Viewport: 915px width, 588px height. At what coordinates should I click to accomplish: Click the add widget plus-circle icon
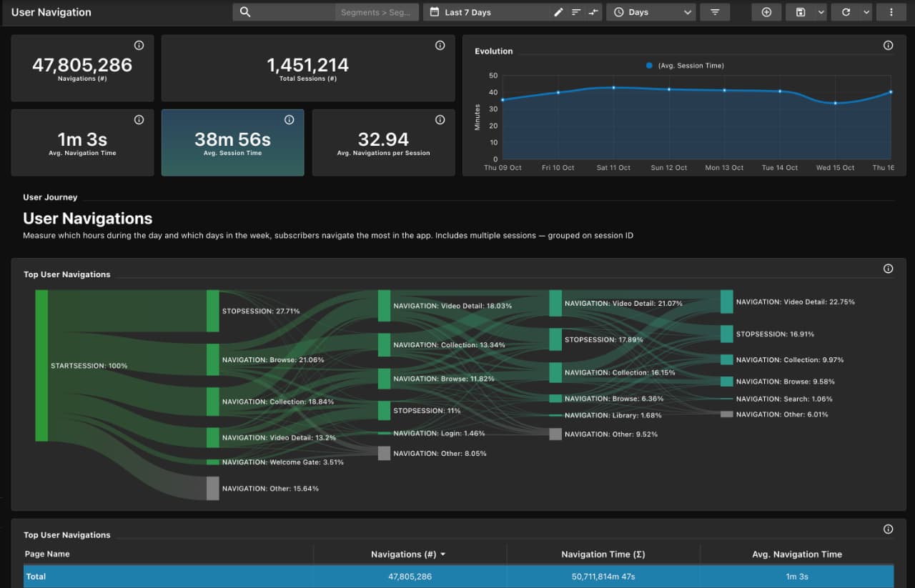(x=766, y=12)
